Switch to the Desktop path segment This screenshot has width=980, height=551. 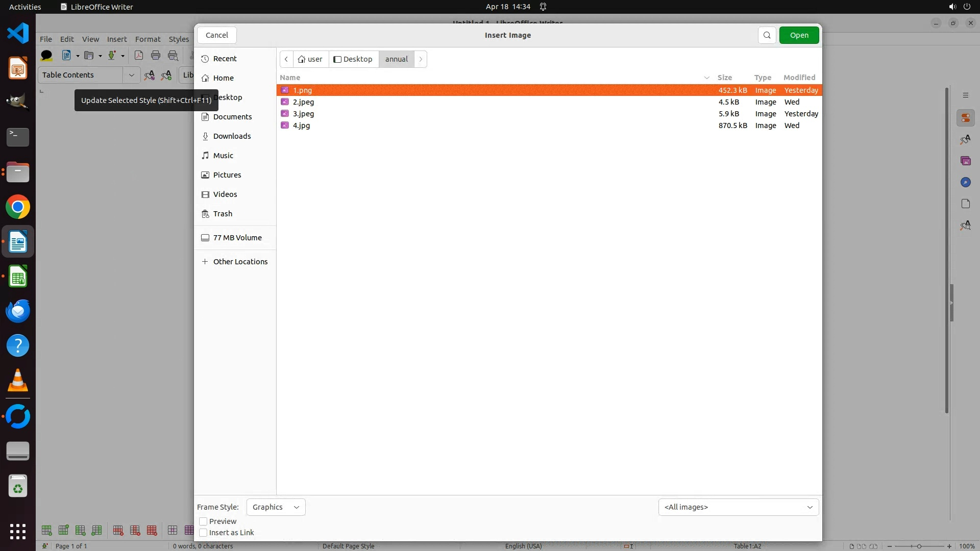[x=353, y=59]
